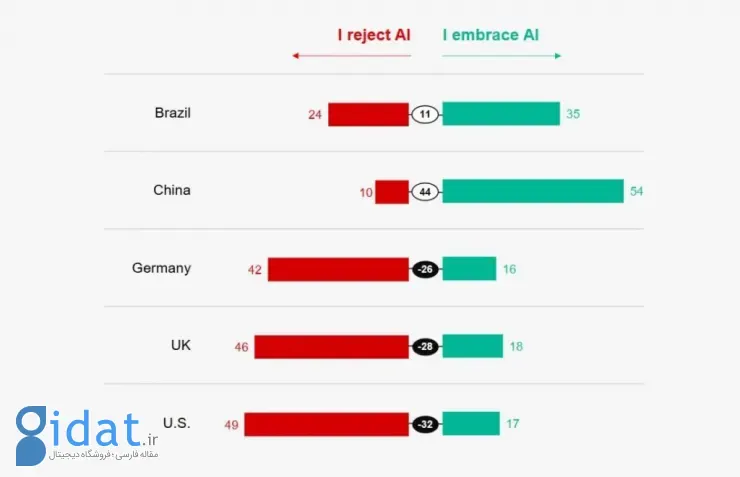Select the black -26 badge for Germany
This screenshot has width=740, height=477.
(x=425, y=269)
